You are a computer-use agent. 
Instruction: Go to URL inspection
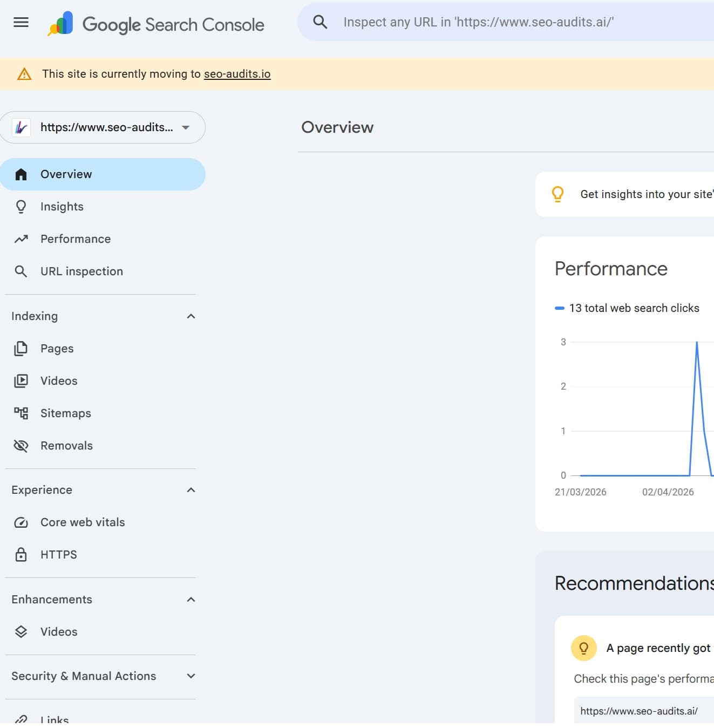[x=103, y=271]
